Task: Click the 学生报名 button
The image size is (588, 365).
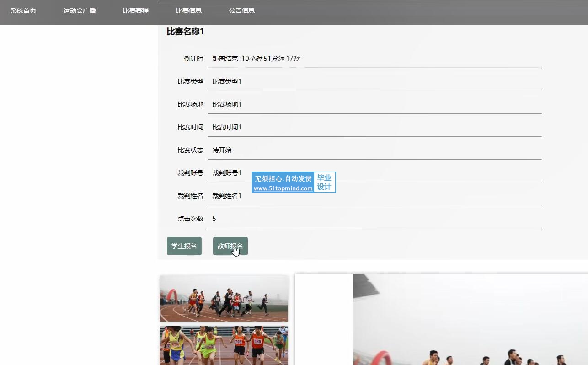Action: pos(184,246)
